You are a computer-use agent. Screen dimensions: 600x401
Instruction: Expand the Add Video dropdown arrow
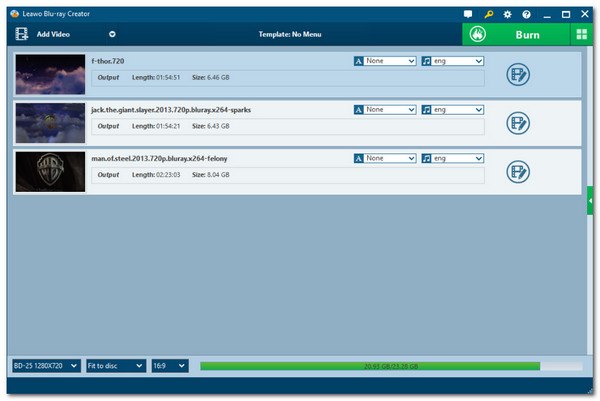click(x=112, y=34)
